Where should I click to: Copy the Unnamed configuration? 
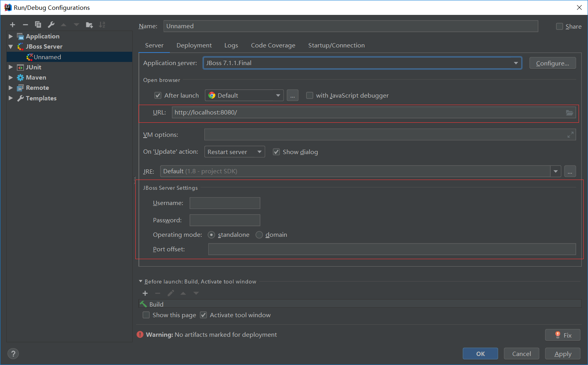38,24
